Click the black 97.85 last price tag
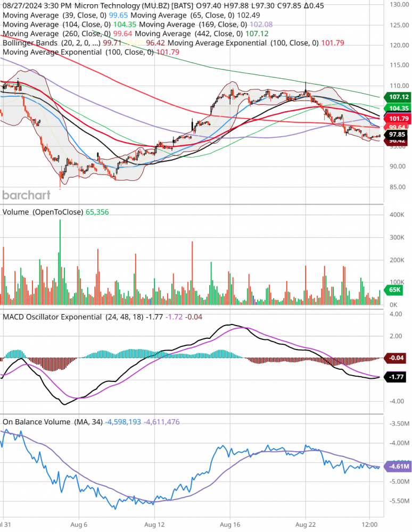The image size is (412, 532). [395, 135]
